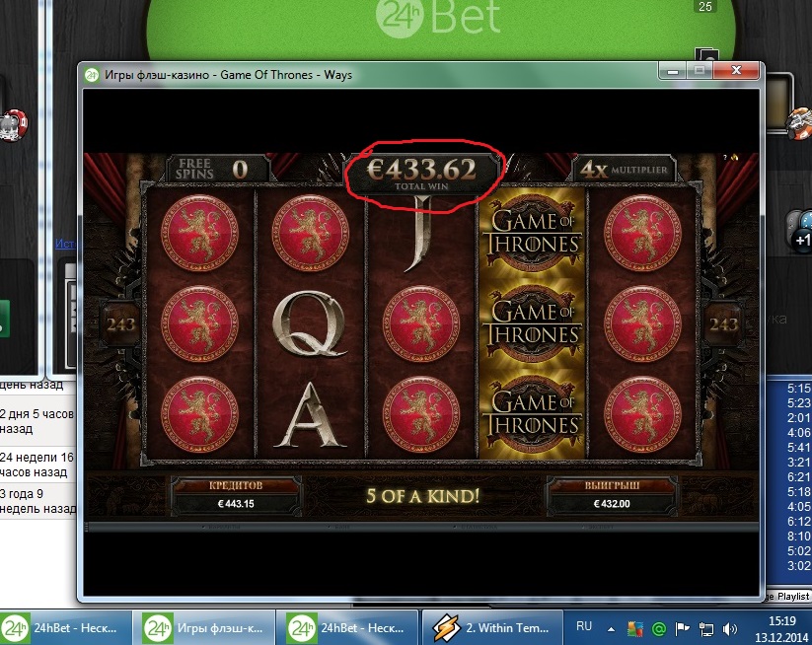Click the AVG antivirus tray icon

(634, 629)
